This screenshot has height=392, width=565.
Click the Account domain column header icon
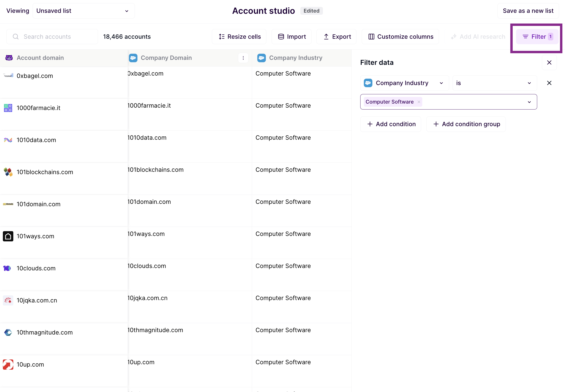(x=9, y=58)
